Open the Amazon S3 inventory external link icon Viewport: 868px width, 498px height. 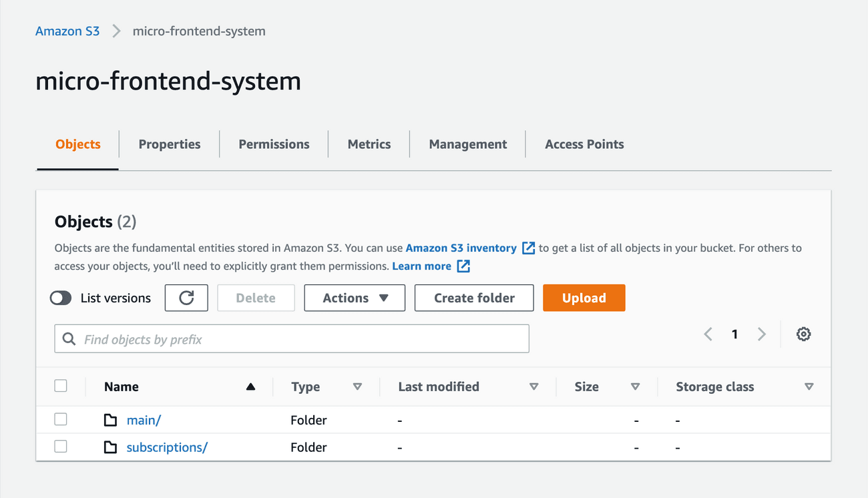[527, 248]
